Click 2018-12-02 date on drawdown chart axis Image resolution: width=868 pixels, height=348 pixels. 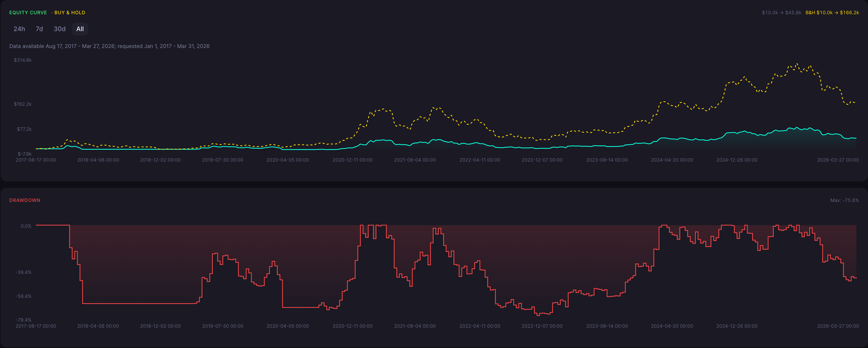160,326
